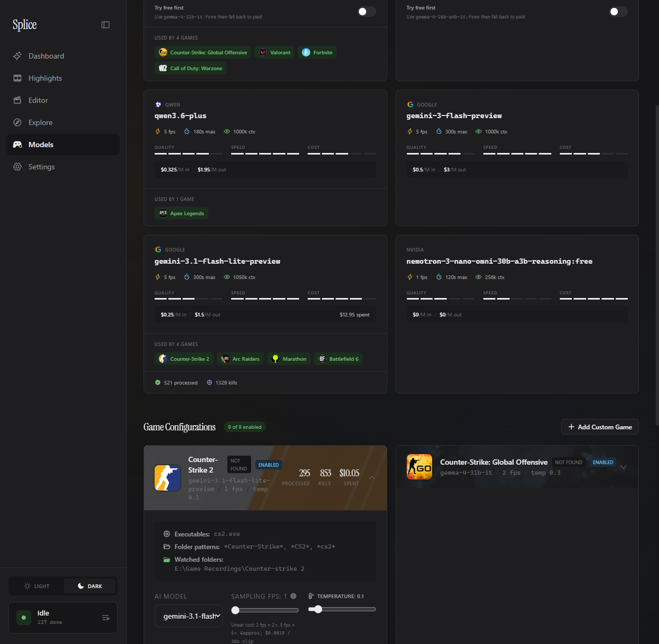Adjust the Temperature slider
Viewport: 659px width, 644px height.
(342, 609)
